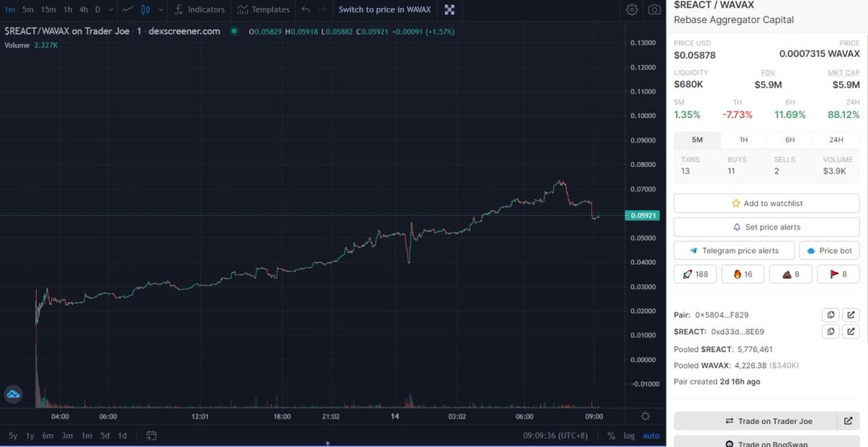Expand the chart style dropdown arrow
The width and height of the screenshot is (868, 447).
point(160,9)
